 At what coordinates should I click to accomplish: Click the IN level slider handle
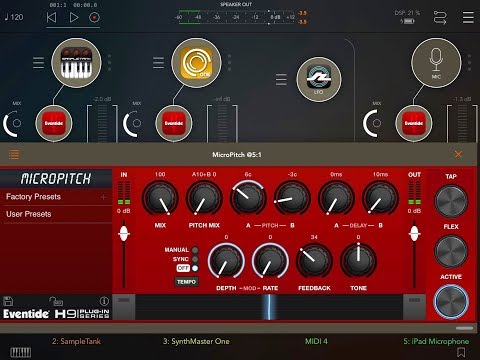point(124,233)
